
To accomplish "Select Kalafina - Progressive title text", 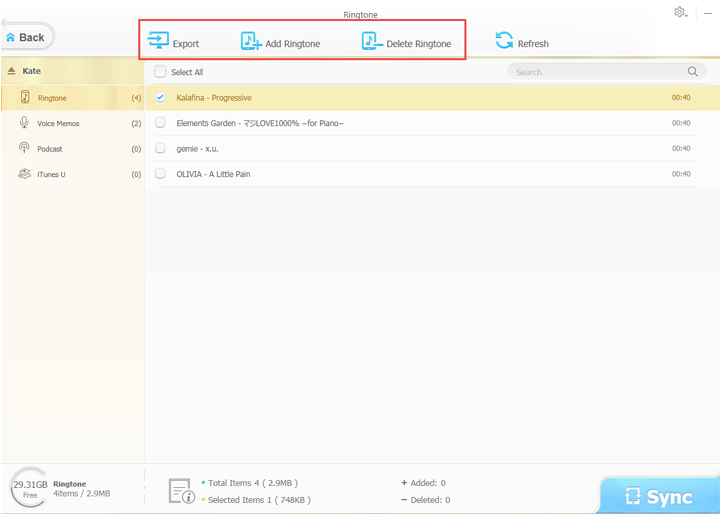I will pos(214,98).
